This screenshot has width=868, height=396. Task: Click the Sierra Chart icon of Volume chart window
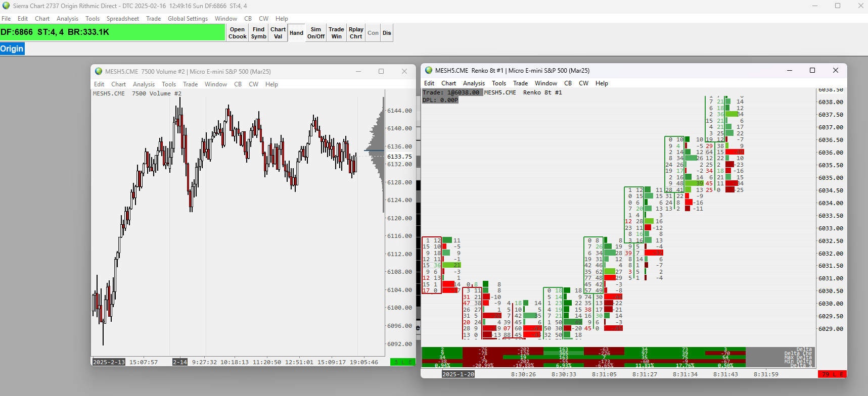pyautogui.click(x=99, y=71)
